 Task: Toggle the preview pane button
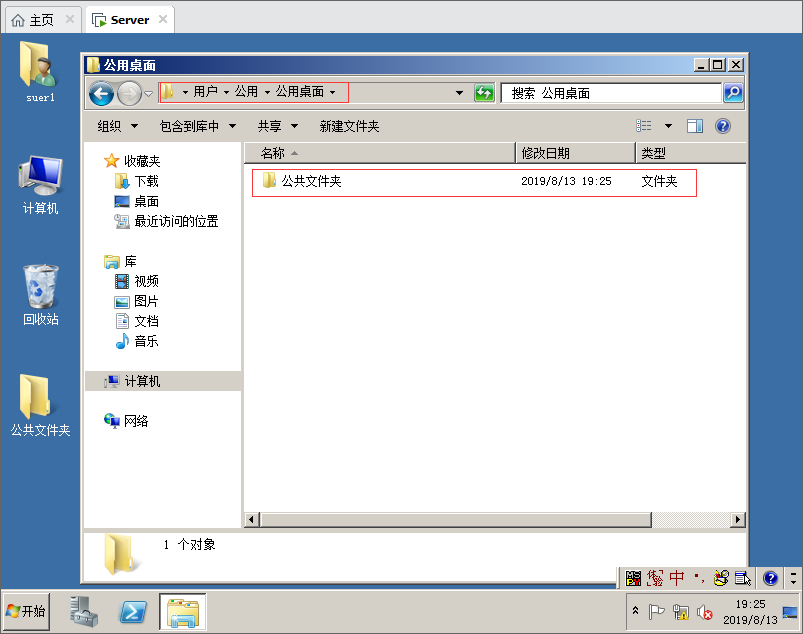point(695,126)
